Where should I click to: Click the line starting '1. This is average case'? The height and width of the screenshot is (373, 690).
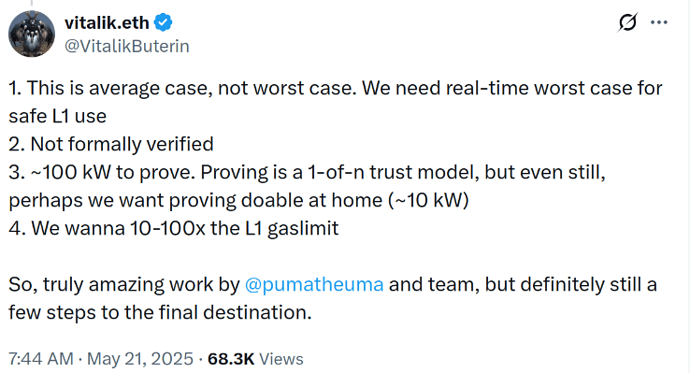335,88
